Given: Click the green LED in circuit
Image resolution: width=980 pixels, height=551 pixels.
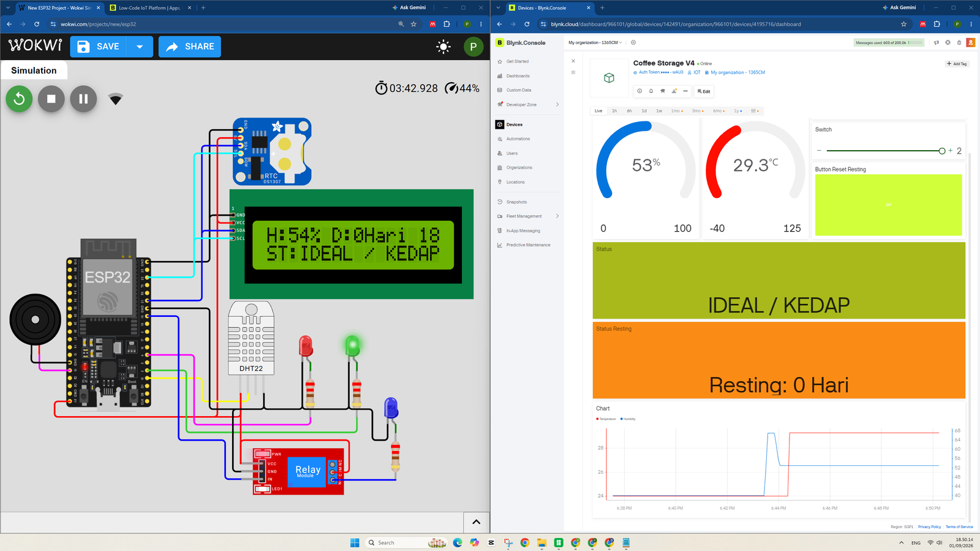Looking at the screenshot, I should [352, 346].
